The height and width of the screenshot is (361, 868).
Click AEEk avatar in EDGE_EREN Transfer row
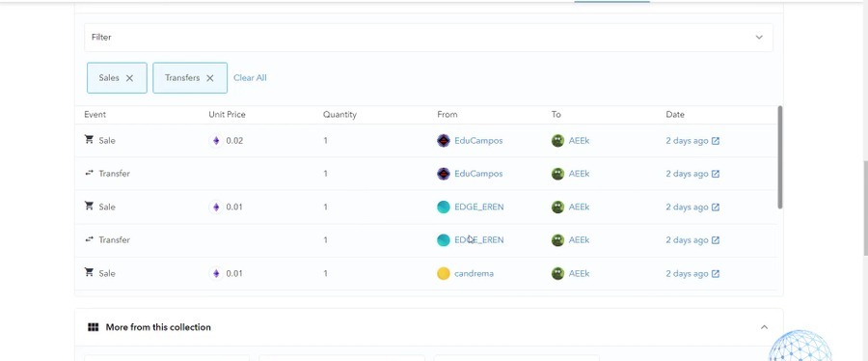coord(557,240)
